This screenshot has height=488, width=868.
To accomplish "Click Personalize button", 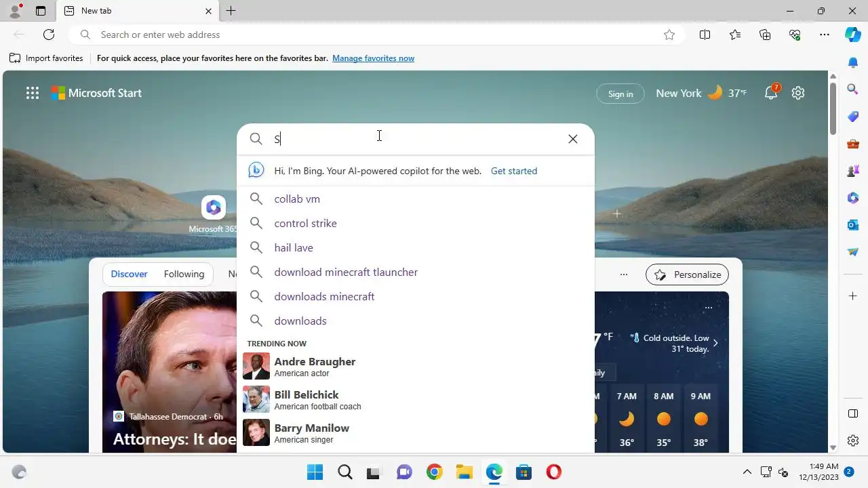I will coord(688,274).
